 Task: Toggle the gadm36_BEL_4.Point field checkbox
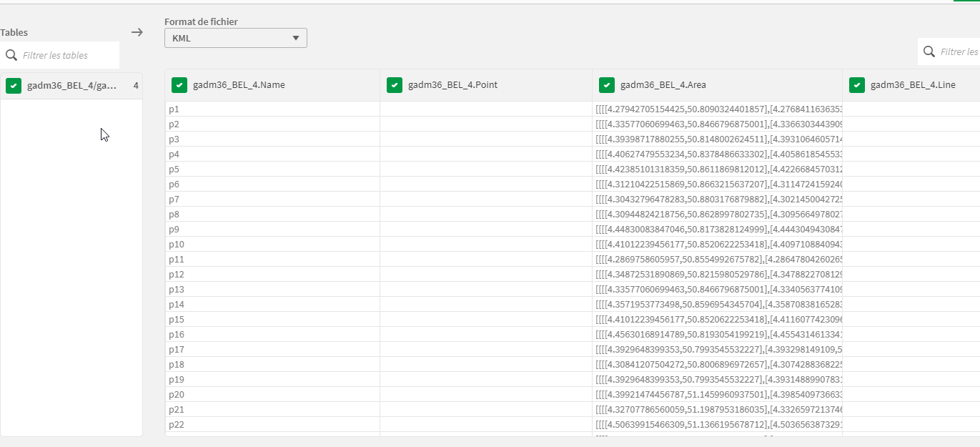[395, 85]
